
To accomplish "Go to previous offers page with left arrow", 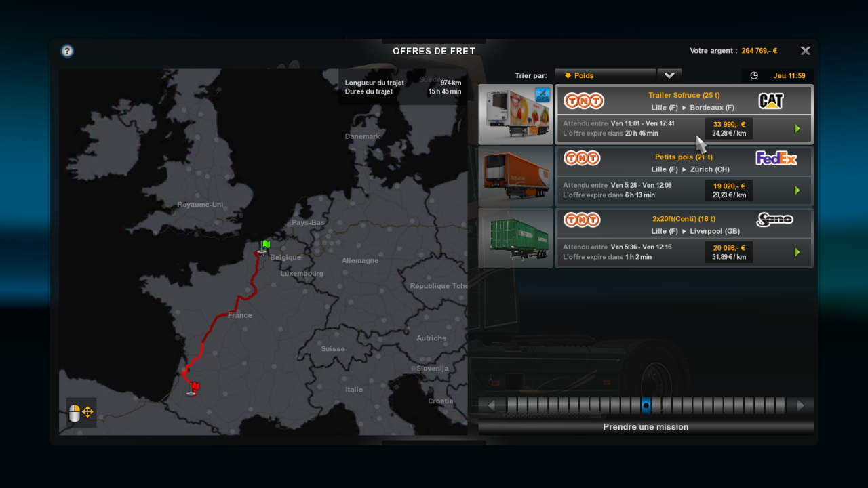I will 492,405.
